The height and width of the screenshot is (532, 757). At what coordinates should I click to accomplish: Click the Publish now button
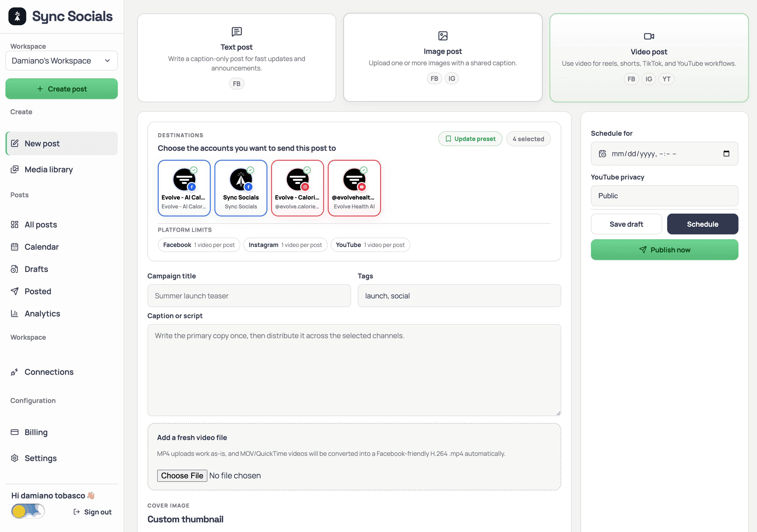click(x=664, y=250)
